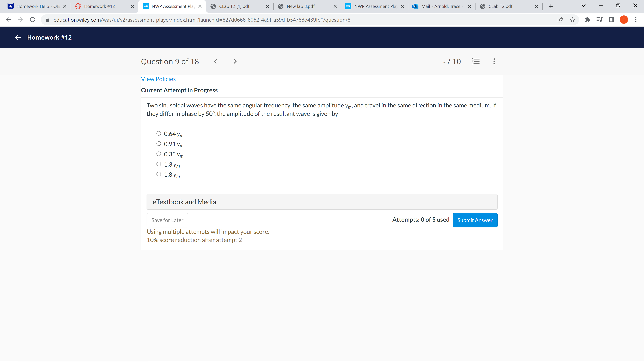The width and height of the screenshot is (644, 362).
Task: Click the browser reload icon
Action: 33,20
